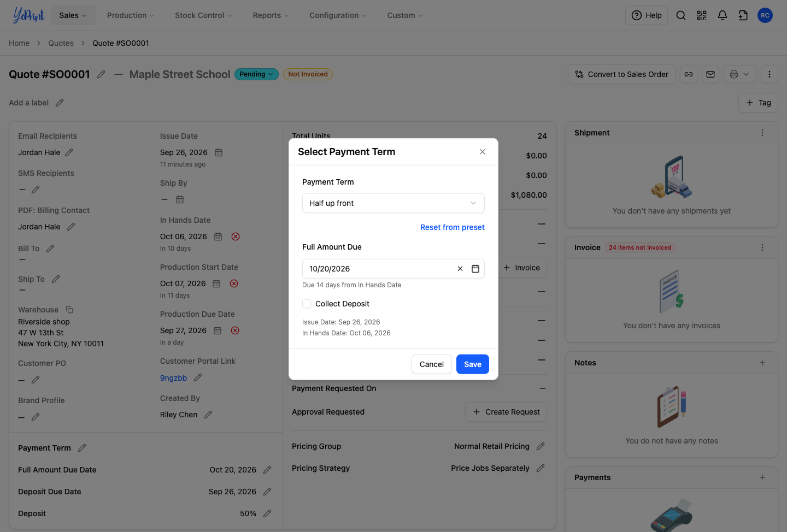Save the payment term
The width and height of the screenshot is (787, 532).
[x=473, y=364]
